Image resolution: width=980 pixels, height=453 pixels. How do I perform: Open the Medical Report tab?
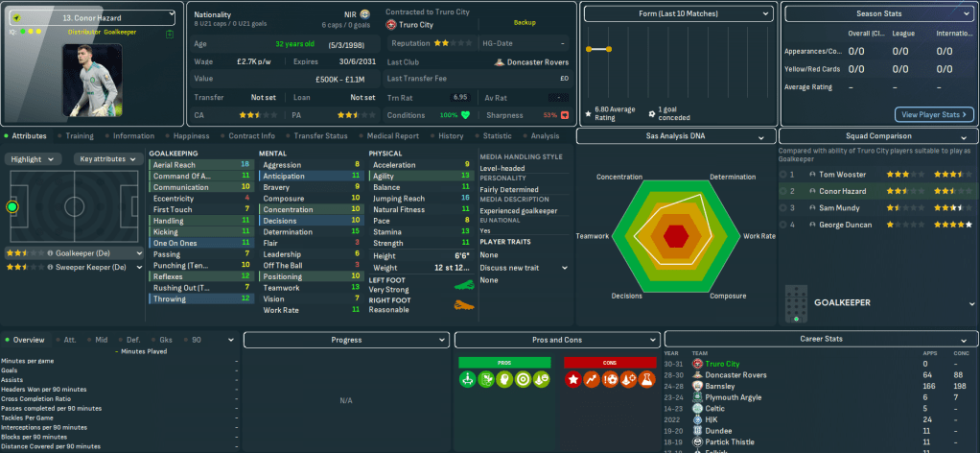pyautogui.click(x=387, y=136)
